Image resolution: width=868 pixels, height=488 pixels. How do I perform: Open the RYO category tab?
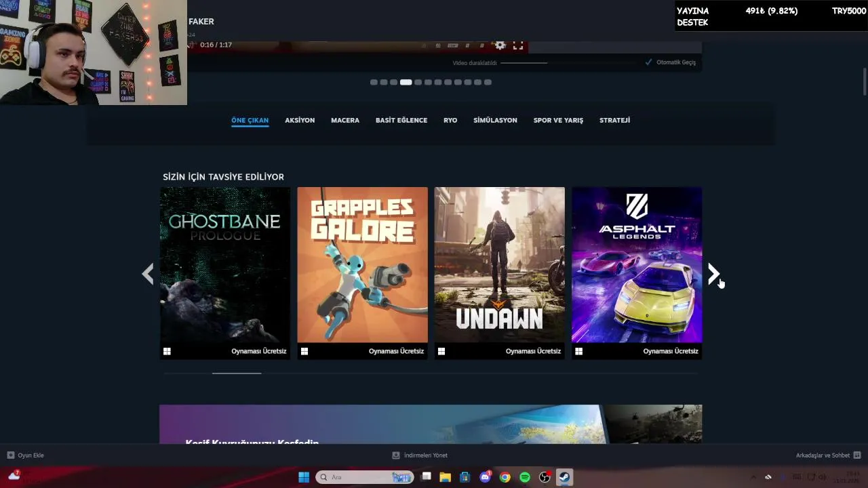point(450,120)
